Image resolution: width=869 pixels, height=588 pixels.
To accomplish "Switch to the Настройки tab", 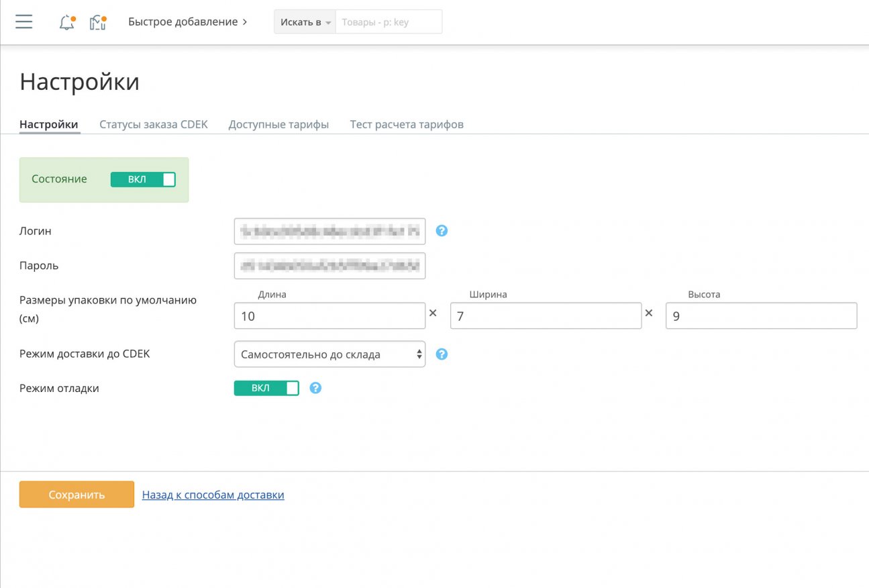I will [49, 125].
